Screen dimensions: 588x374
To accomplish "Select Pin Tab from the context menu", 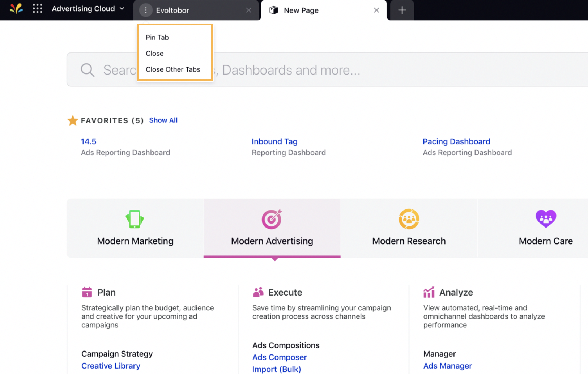I will (x=157, y=37).
